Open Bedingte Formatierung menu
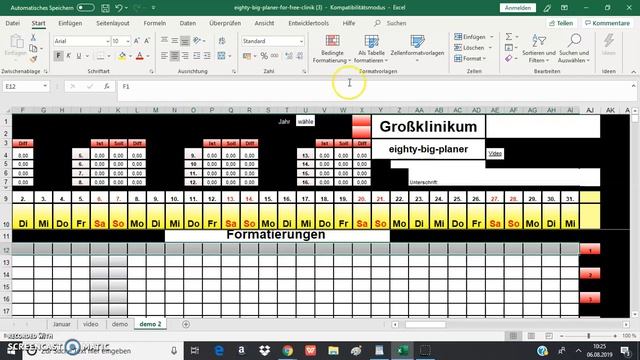The width and height of the screenshot is (640, 360). (x=332, y=49)
